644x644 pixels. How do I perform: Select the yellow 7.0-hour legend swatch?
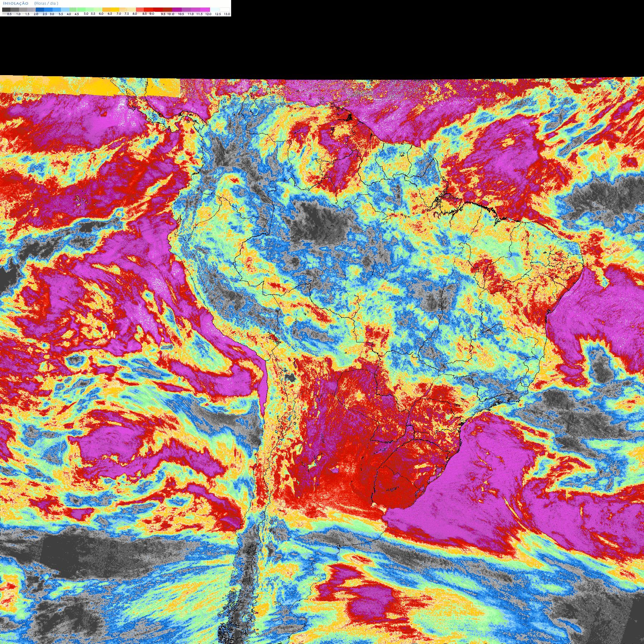tap(115, 10)
